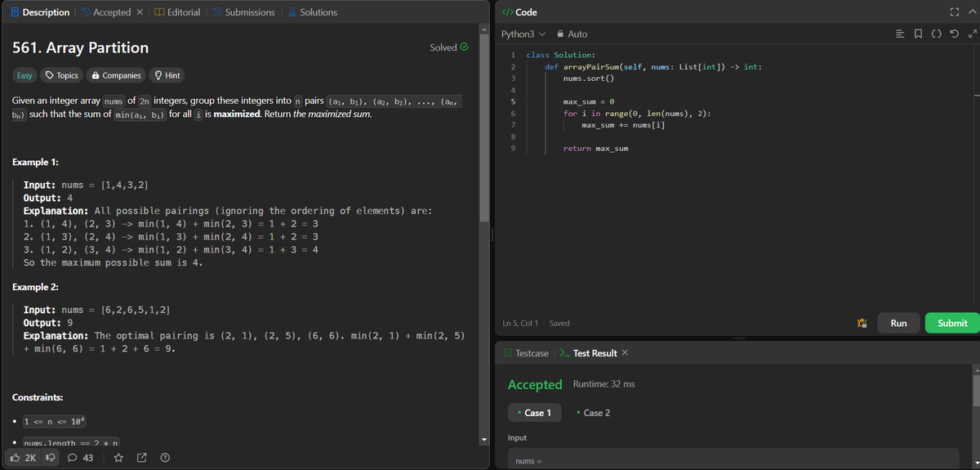
Task: Star this problem as favorite
Action: (x=118, y=458)
